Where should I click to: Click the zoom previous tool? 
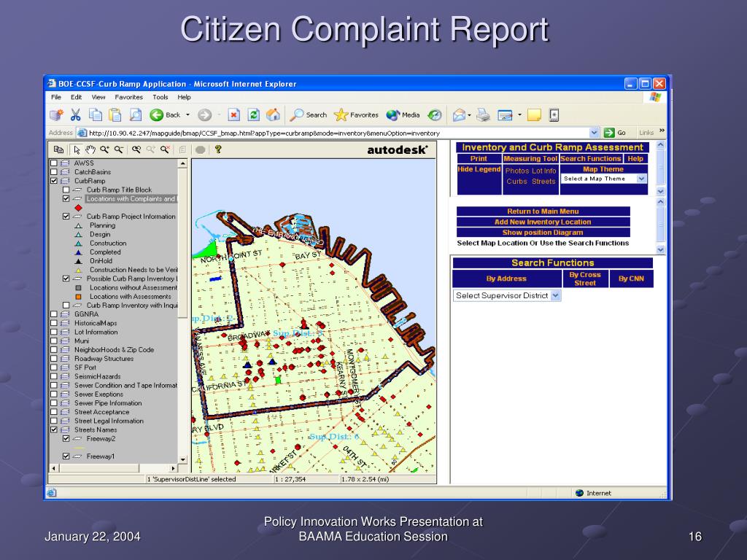click(x=136, y=150)
